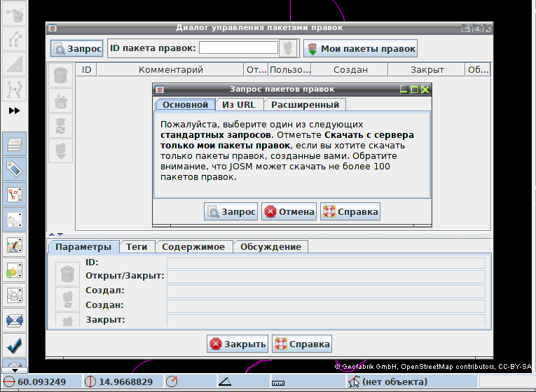
Task: Show the Обсуждение tab
Action: [270, 247]
